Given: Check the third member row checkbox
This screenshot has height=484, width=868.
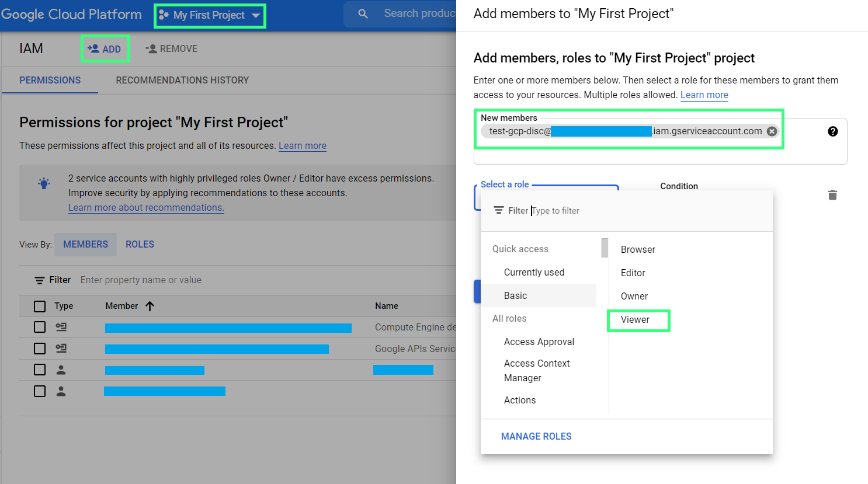Looking at the screenshot, I should point(40,370).
